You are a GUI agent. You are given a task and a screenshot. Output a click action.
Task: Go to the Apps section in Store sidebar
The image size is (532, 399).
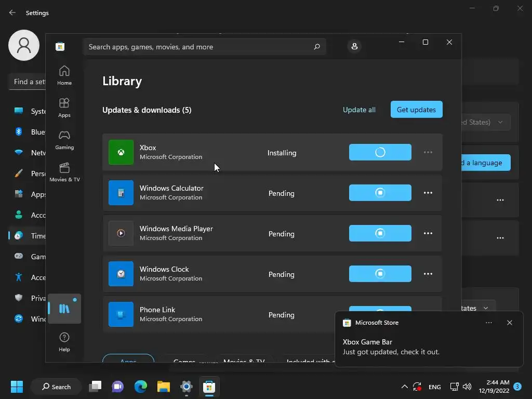64,108
